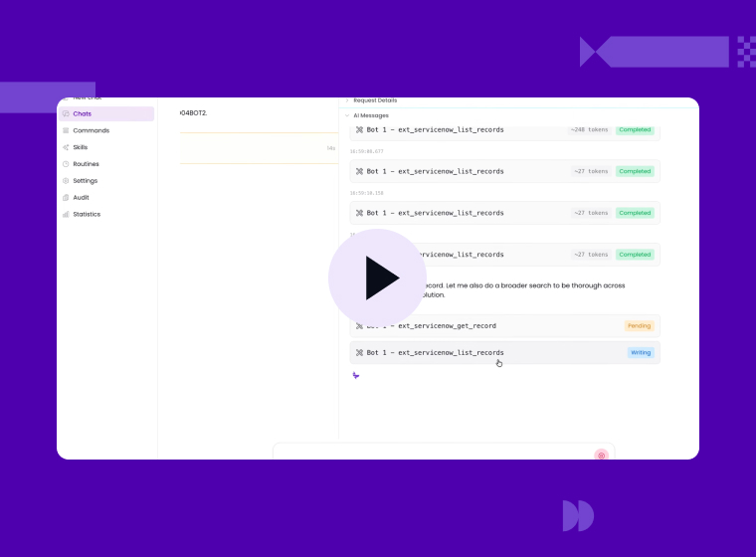Click the Routines clock icon
The height and width of the screenshot is (557, 756).
click(66, 164)
